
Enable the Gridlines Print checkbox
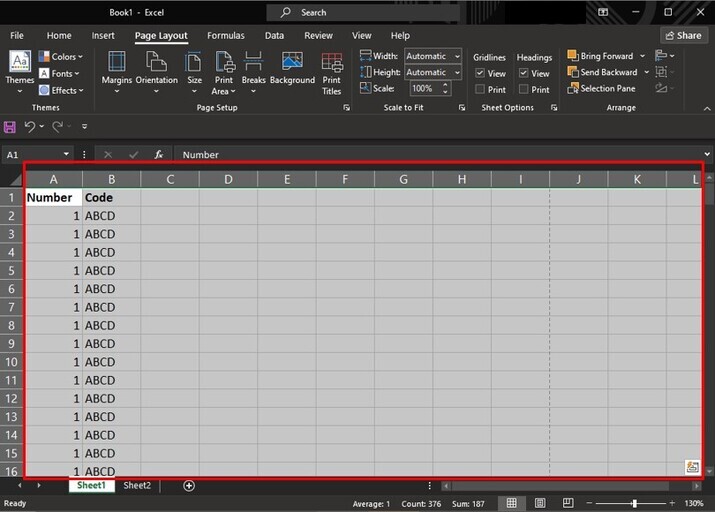coord(480,90)
